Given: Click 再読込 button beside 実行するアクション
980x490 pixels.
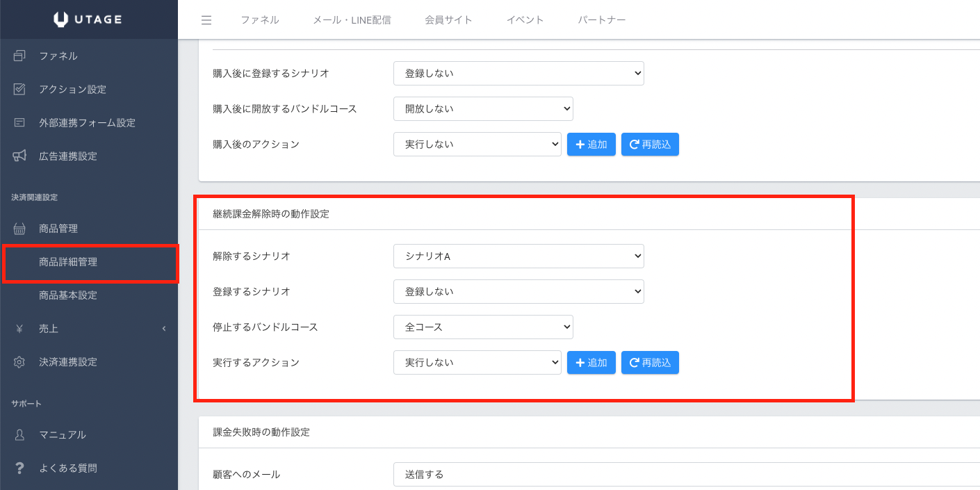Looking at the screenshot, I should (650, 362).
